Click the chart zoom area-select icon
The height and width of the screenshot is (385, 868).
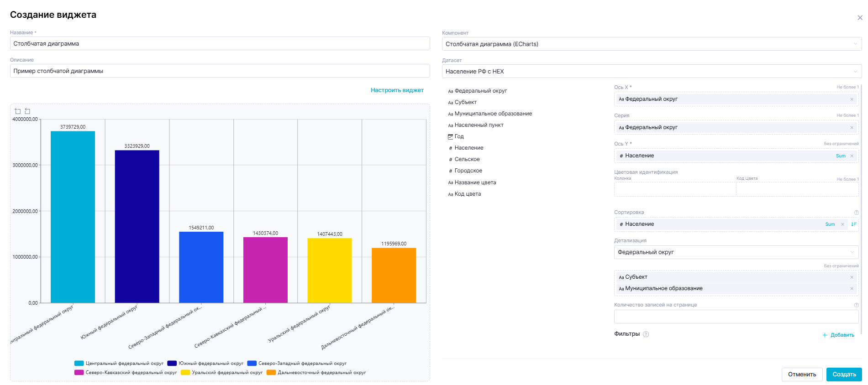18,111
